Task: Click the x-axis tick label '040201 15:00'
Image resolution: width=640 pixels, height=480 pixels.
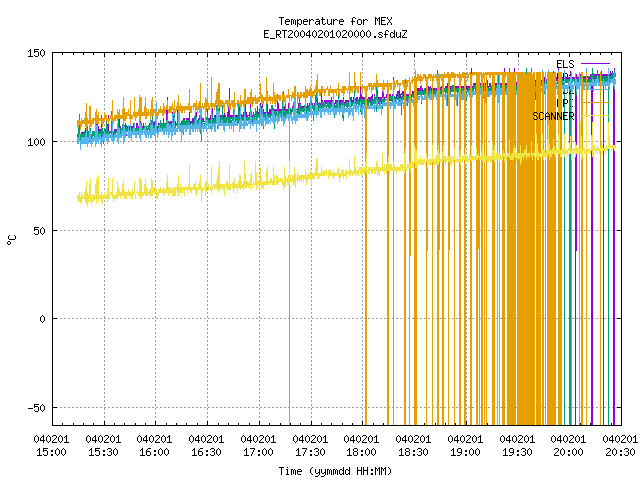Action: point(51,446)
